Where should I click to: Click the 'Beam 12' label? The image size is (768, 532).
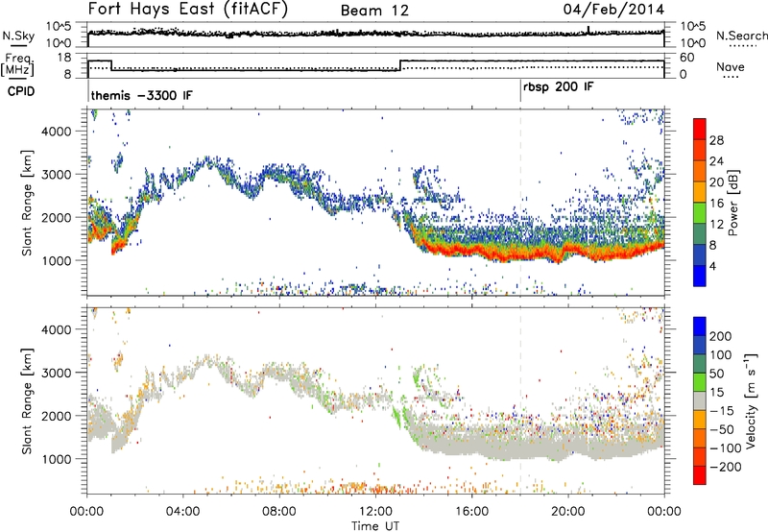pyautogui.click(x=374, y=11)
